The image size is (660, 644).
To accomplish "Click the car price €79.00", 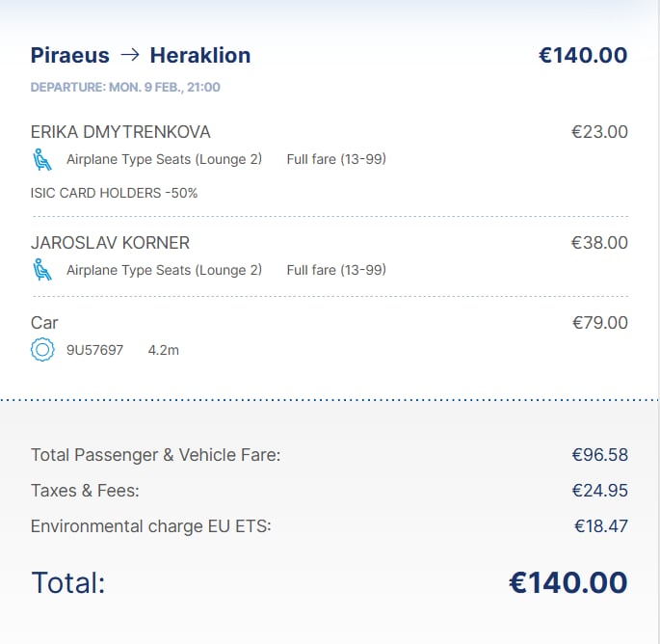I will tap(599, 323).
